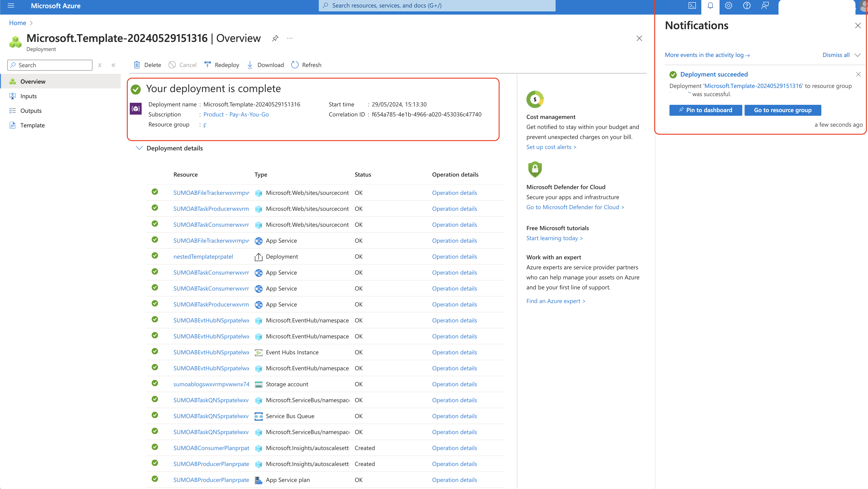
Task: Open portal settings gear icon
Action: [x=728, y=6]
